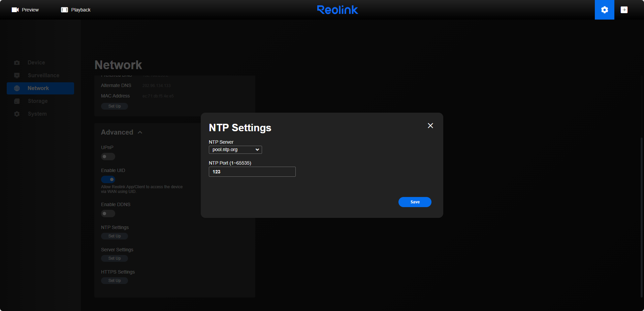The width and height of the screenshot is (644, 311).
Task: Collapse the Advanced section
Action: click(140, 132)
